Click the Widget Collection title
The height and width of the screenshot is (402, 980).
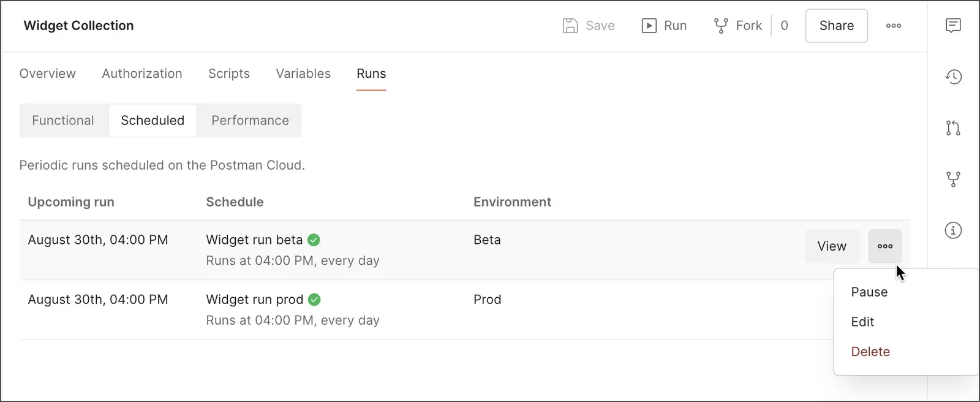[78, 26]
